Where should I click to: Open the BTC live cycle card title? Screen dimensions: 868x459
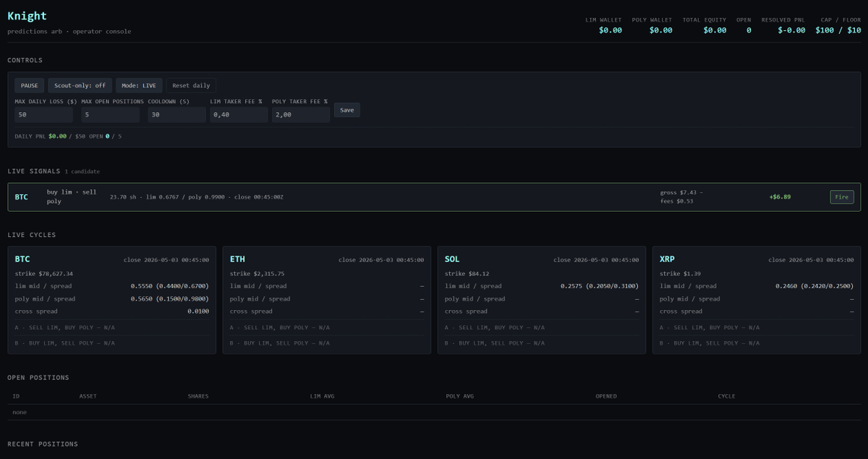click(x=22, y=259)
